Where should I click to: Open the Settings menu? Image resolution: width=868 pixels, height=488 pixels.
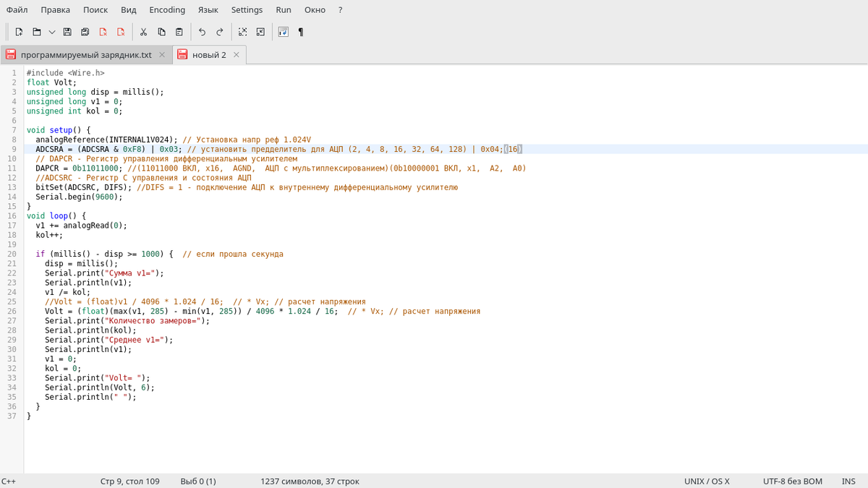(247, 9)
